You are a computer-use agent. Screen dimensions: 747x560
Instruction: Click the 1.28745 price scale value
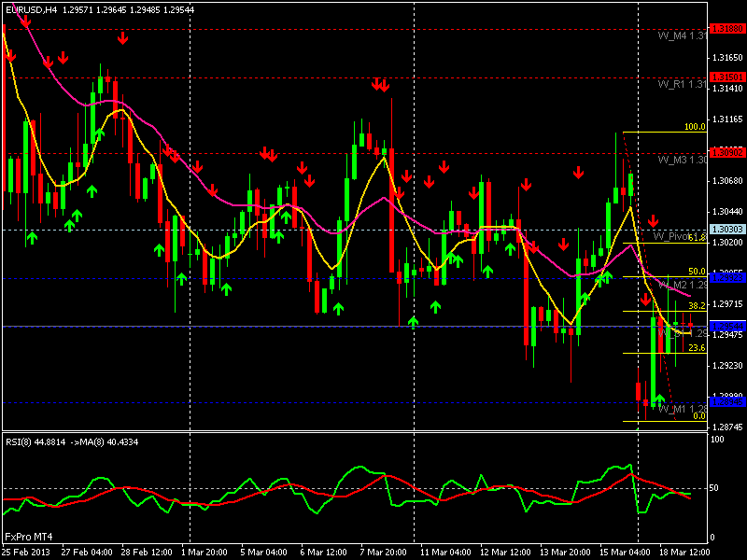tap(727, 427)
